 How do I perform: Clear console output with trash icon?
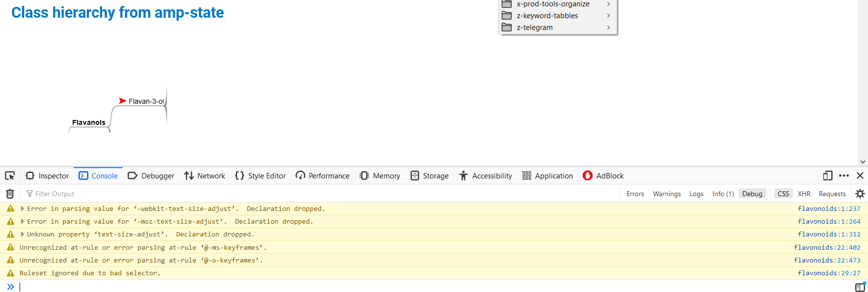click(x=10, y=194)
